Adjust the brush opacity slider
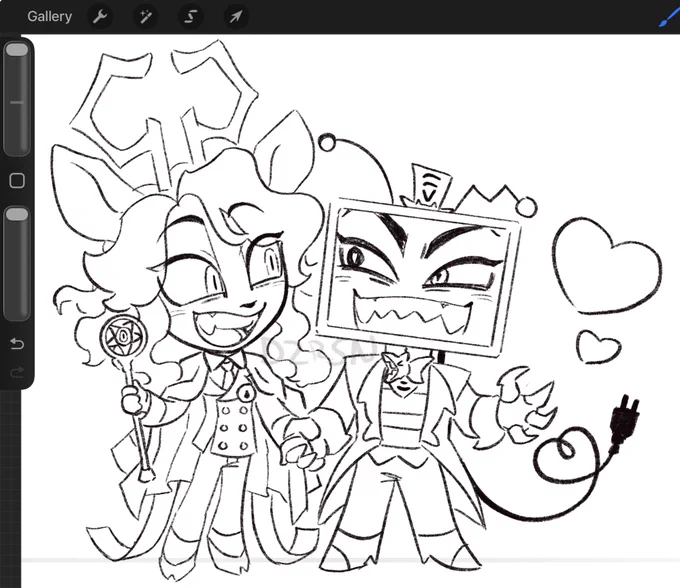The height and width of the screenshot is (588, 680). point(17,263)
